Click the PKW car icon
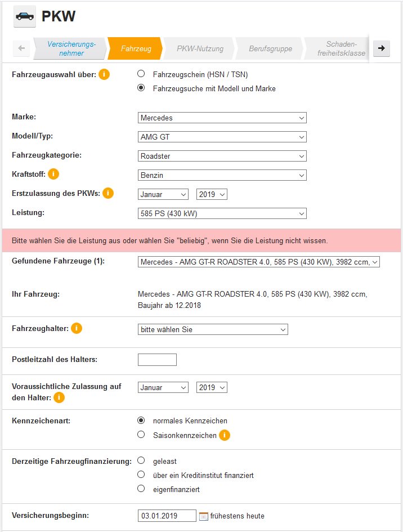The height and width of the screenshot is (532, 403). click(25, 16)
